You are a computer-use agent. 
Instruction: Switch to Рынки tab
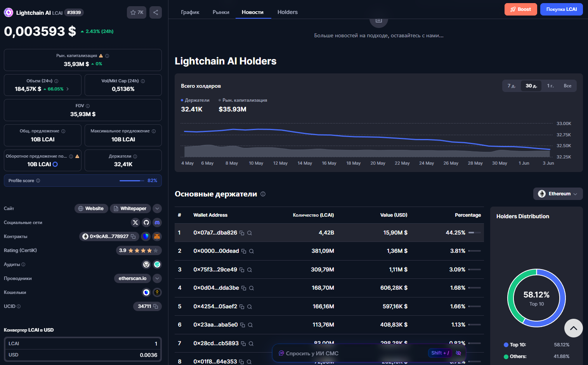(221, 12)
